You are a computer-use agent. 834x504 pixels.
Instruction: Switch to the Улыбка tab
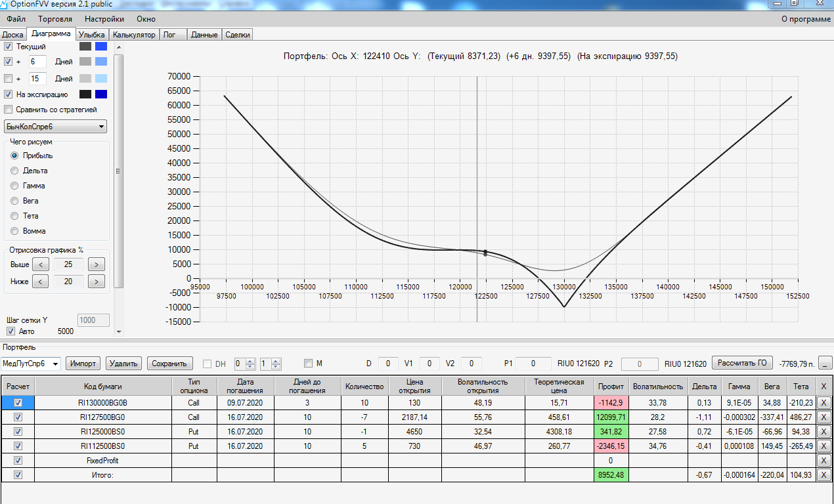tap(92, 35)
